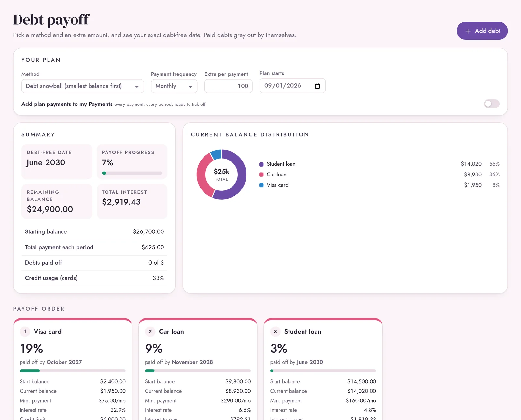This screenshot has height=420, width=521.
Task: Click the Student loan 3% progress bar
Action: pos(323,371)
